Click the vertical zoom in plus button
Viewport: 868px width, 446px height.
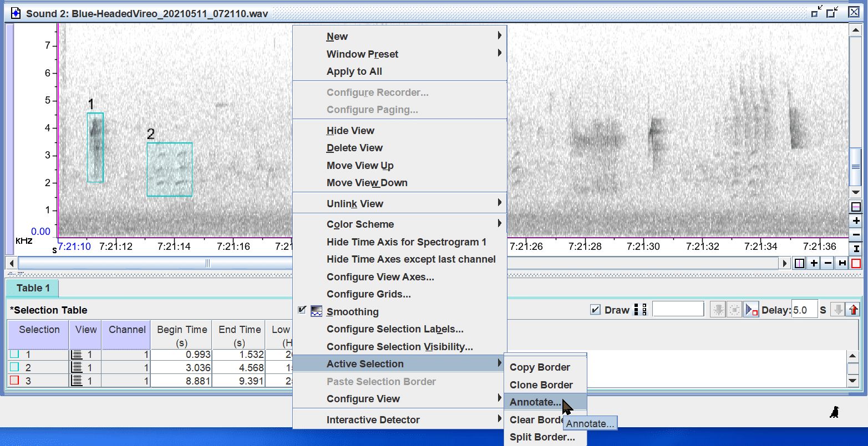(x=856, y=221)
